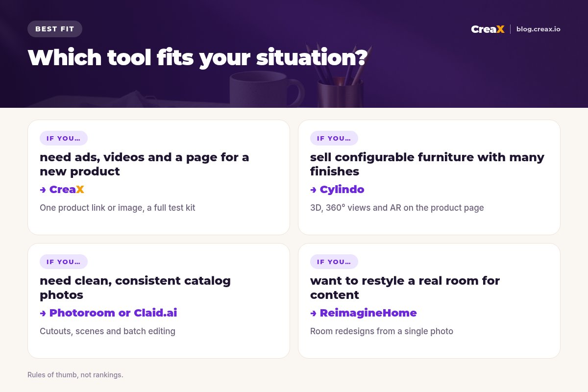Open the 'Photoroom or Claid.ai' link
Viewport: 588px width, 392px height.
(113, 313)
